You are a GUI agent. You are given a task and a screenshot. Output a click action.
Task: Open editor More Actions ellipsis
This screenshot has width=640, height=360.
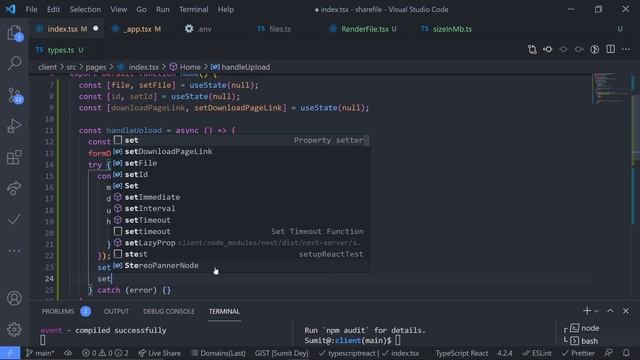[626, 49]
